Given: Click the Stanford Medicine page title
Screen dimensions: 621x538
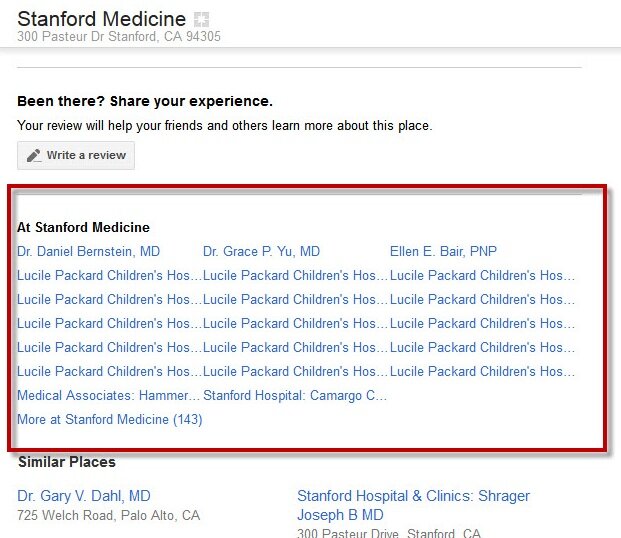Looking at the screenshot, I should pyautogui.click(x=102, y=19).
